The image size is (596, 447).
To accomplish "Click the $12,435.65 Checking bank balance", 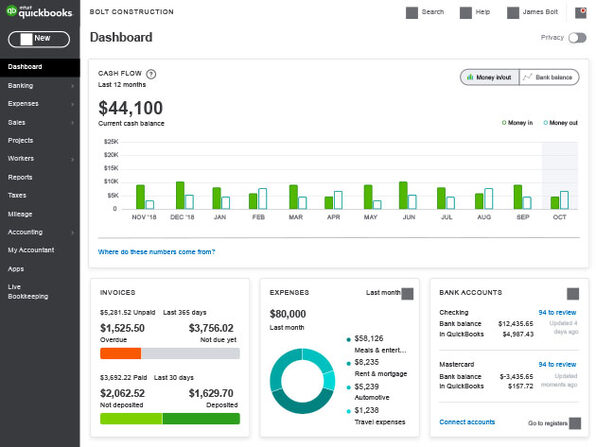I will [516, 324].
